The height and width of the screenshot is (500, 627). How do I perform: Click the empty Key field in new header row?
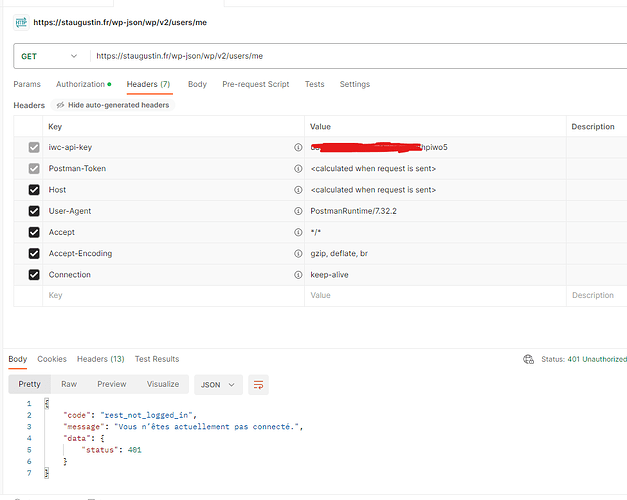[x=170, y=296]
